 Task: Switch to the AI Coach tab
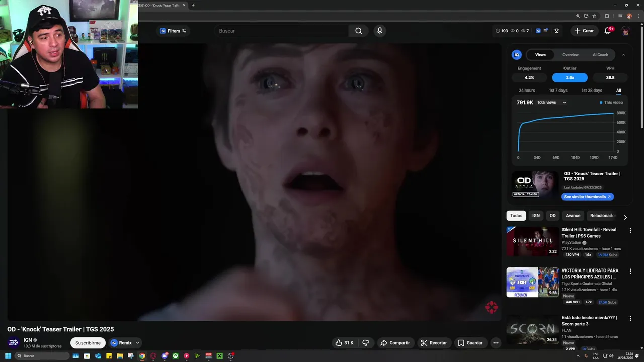(600, 55)
